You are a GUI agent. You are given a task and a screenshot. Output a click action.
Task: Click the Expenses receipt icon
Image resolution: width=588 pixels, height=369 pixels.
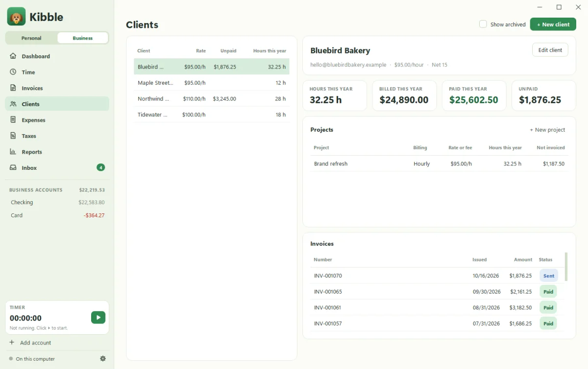pos(13,120)
